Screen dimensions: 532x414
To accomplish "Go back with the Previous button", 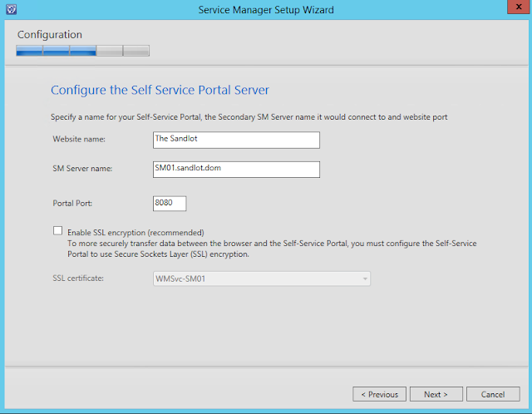I will tap(379, 394).
